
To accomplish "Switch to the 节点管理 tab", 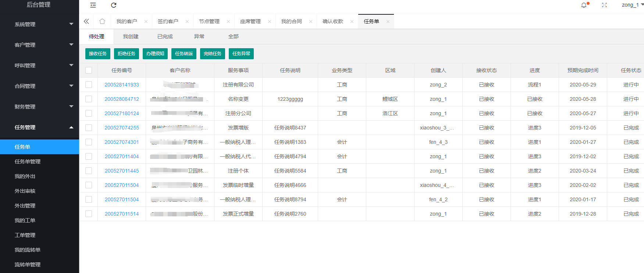I will pyautogui.click(x=209, y=21).
